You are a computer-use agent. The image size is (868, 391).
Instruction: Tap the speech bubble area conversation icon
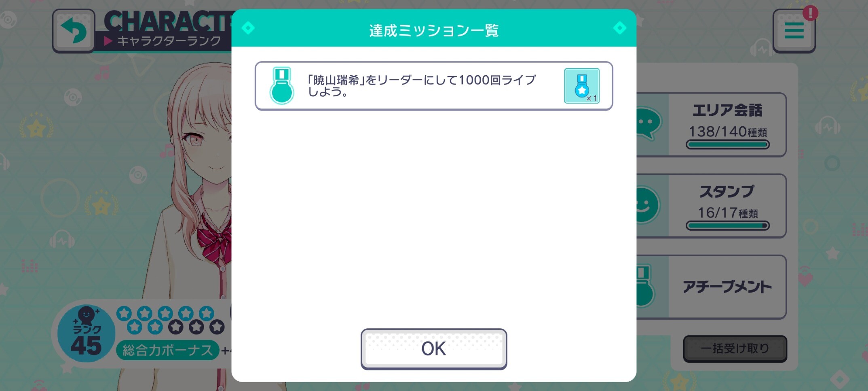point(648,123)
